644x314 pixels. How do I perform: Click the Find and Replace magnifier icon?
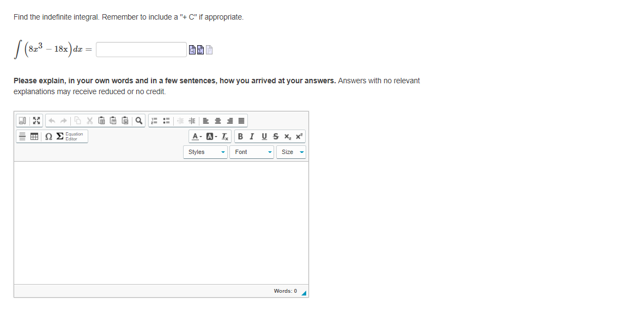point(139,121)
